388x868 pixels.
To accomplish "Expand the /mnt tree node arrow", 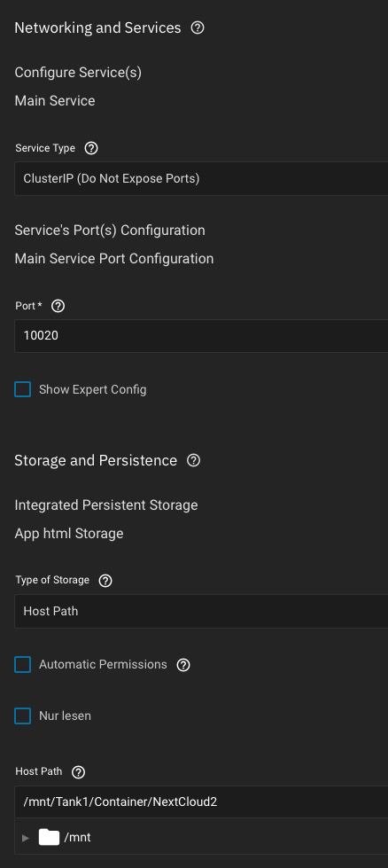I will coord(26,838).
